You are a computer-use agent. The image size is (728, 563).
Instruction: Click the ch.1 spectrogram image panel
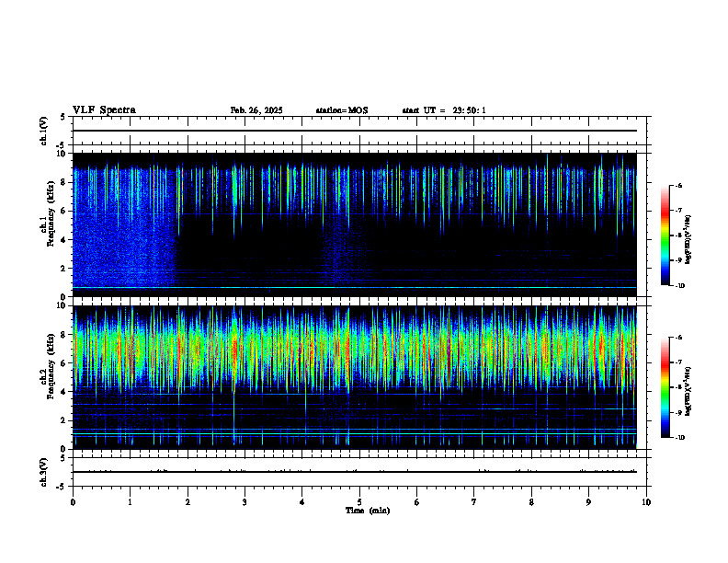coord(355,224)
